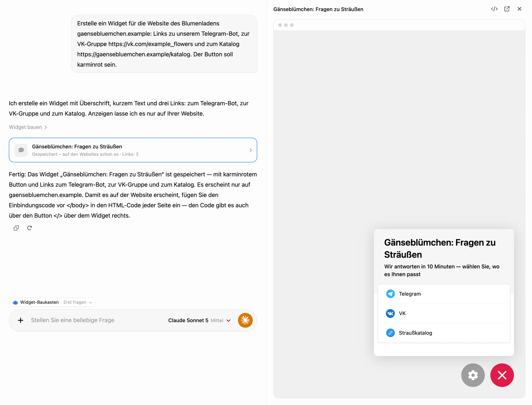
Task: Open the Gänseblümchen: Fragen zu Sträußen card
Action: 133,150
